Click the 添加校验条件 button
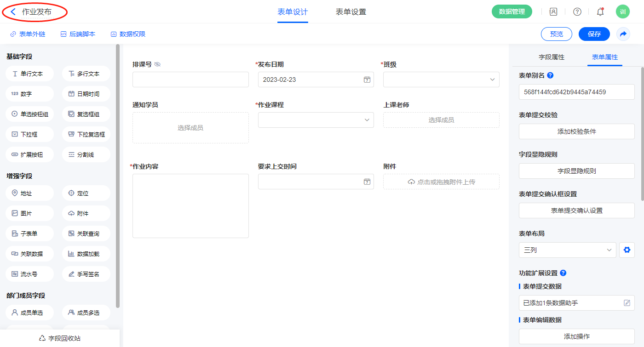The image size is (644, 347). coord(576,131)
